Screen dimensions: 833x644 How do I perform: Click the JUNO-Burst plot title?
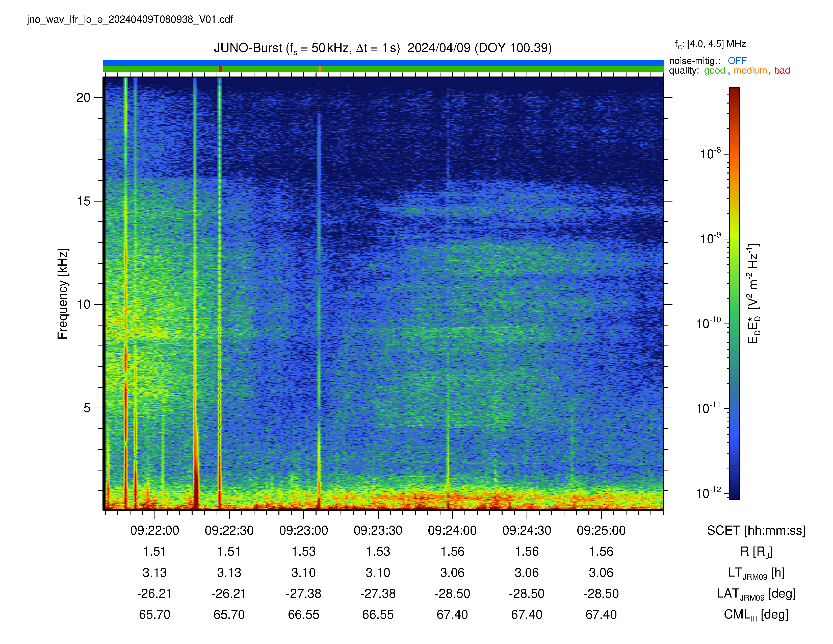point(383,48)
